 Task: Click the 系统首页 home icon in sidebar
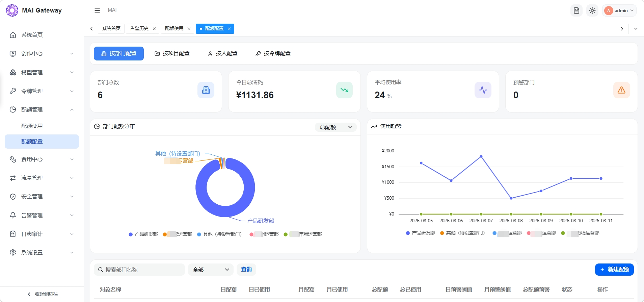coord(13,35)
